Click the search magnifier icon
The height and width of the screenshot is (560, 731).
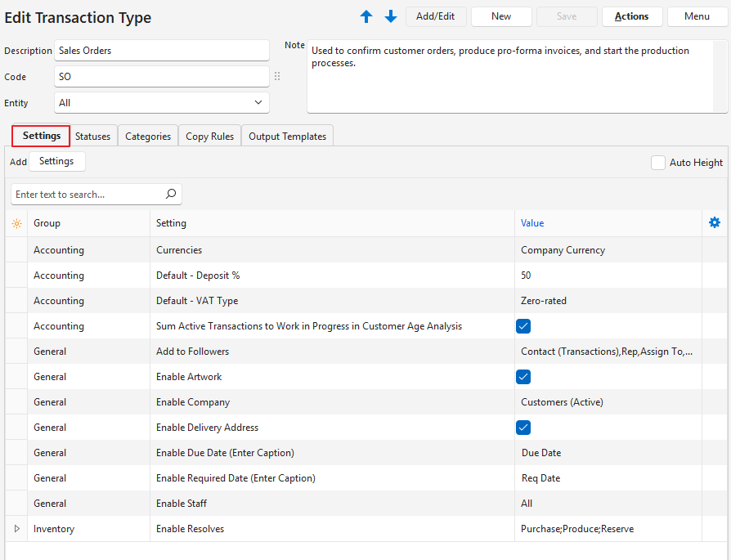[171, 195]
